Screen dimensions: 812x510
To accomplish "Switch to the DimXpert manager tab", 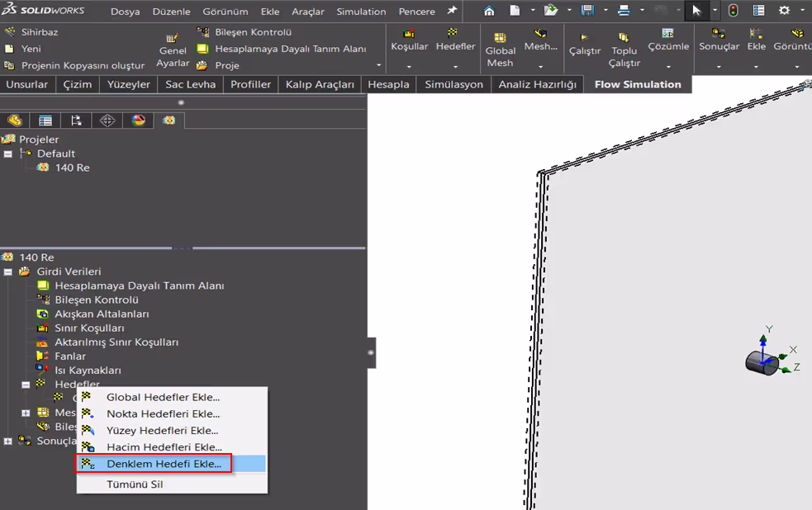I will (107, 120).
